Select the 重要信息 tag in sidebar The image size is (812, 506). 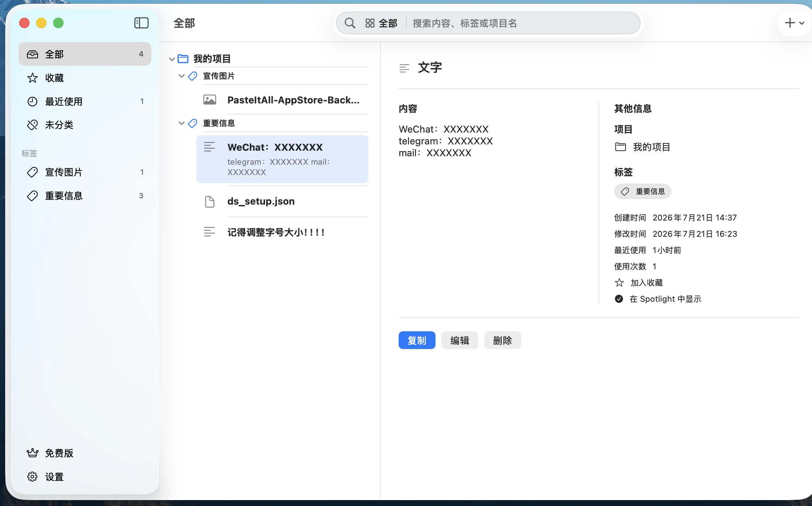85,196
